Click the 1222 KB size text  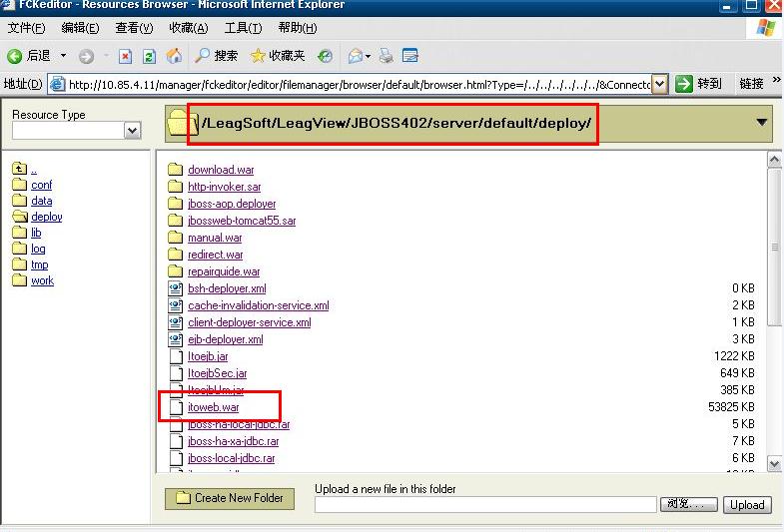coord(734,356)
